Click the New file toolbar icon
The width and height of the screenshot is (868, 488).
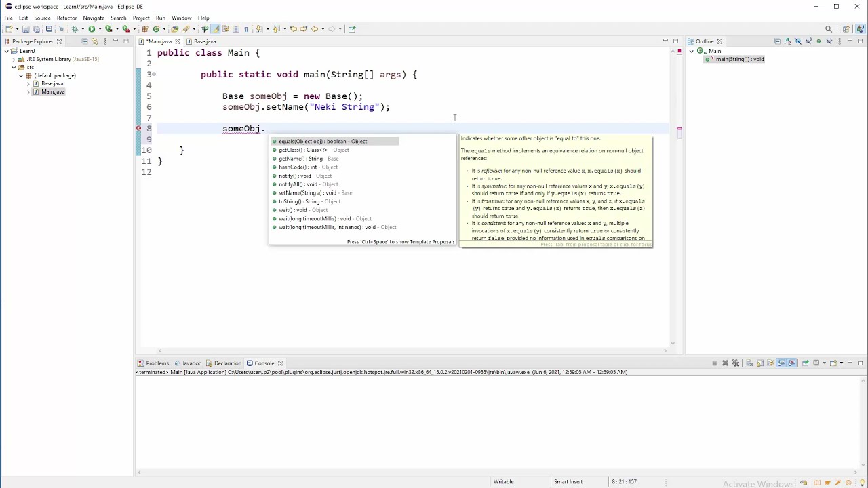click(9, 29)
